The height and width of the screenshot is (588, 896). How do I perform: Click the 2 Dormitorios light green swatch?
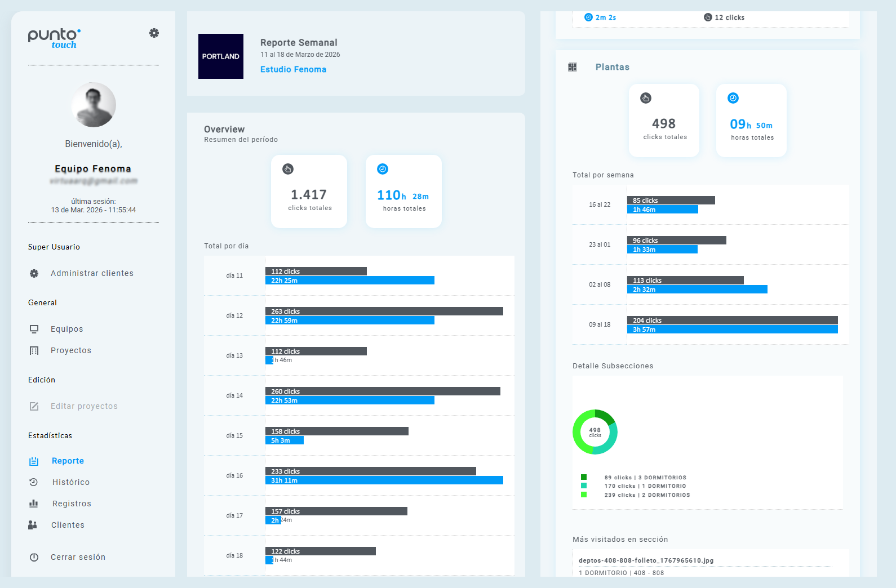pos(584,495)
